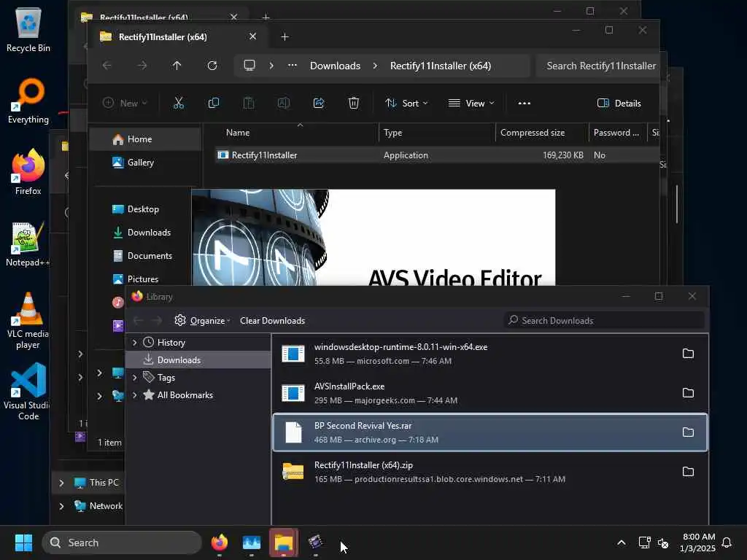Expand This PC in navigation pane

pos(61,483)
